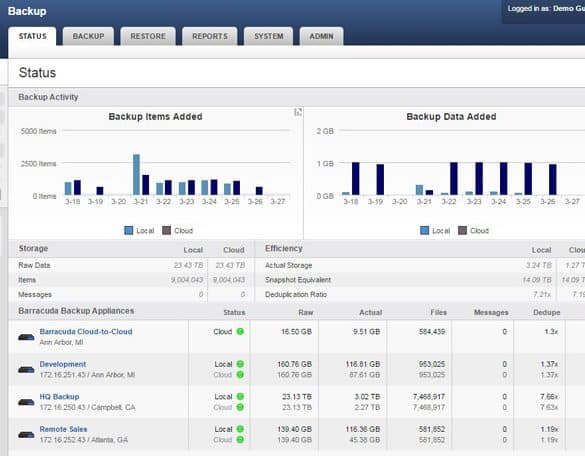Image resolution: width=585 pixels, height=456 pixels.
Task: Click the 3.02 TB actual value
Action: click(x=367, y=396)
